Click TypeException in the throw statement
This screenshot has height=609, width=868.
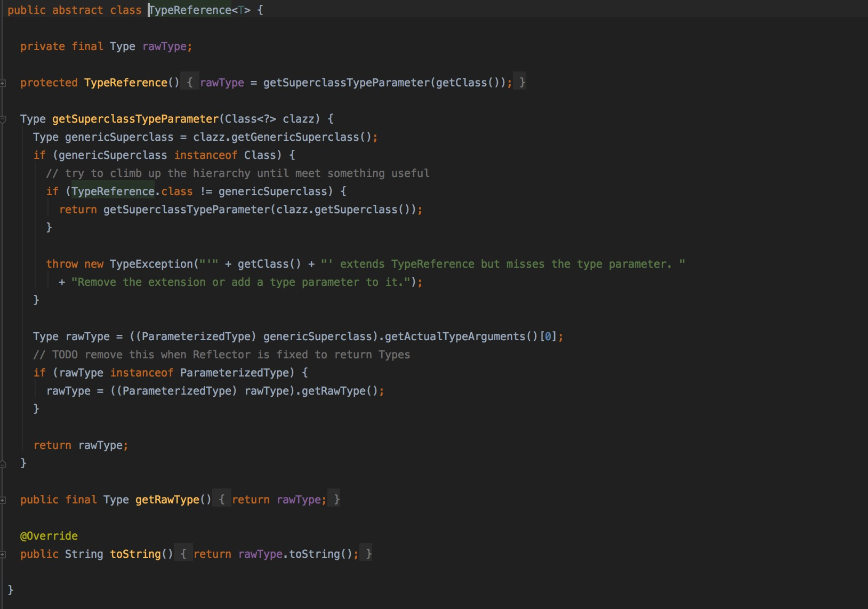(x=151, y=264)
